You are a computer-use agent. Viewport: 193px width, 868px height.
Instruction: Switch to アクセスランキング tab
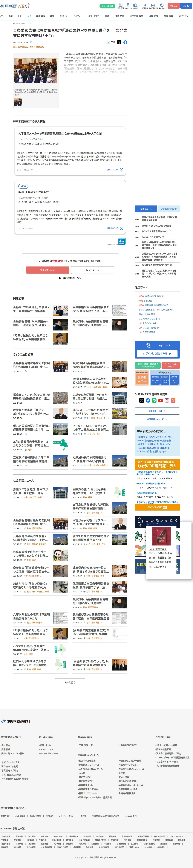click(x=168, y=209)
